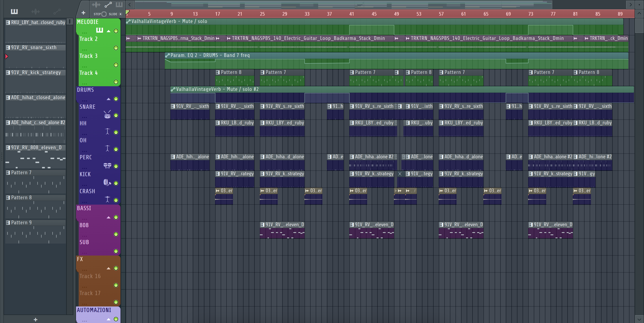Select first Pattern 8 clip on Track 4
Image resolution: width=644 pixels, height=323 pixels.
coord(235,78)
